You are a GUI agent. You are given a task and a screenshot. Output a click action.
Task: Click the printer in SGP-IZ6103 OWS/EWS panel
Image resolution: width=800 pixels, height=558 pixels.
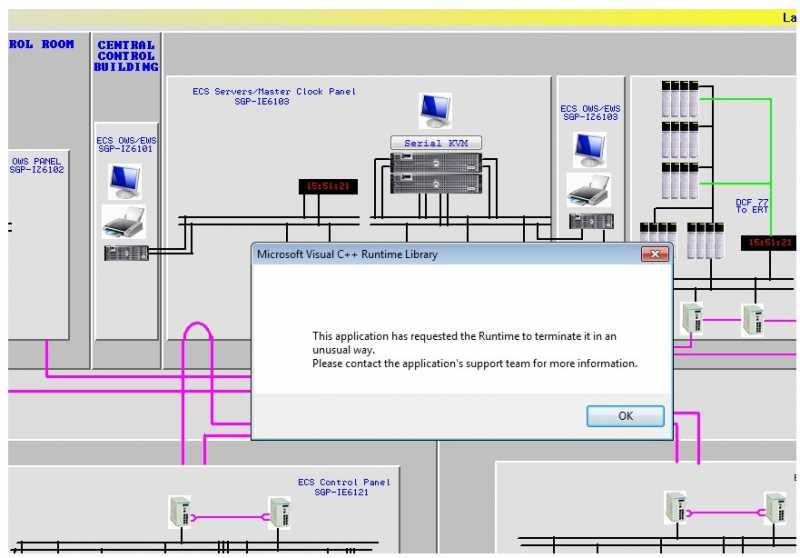point(589,190)
